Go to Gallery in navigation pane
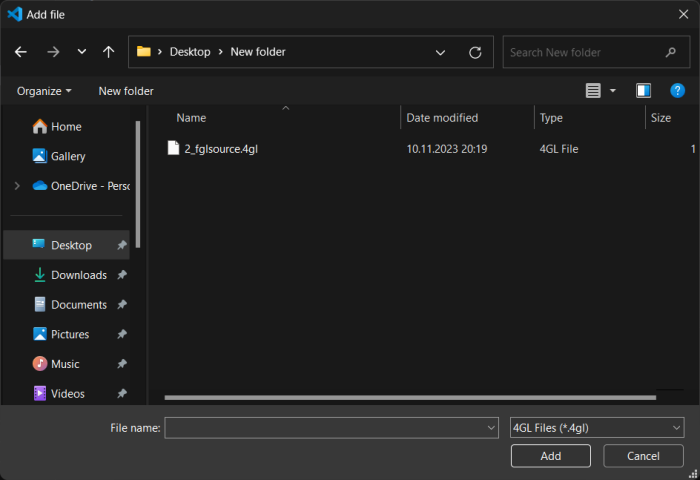 pyautogui.click(x=67, y=156)
